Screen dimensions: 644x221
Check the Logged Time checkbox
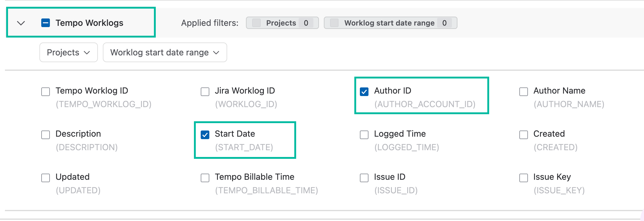364,135
